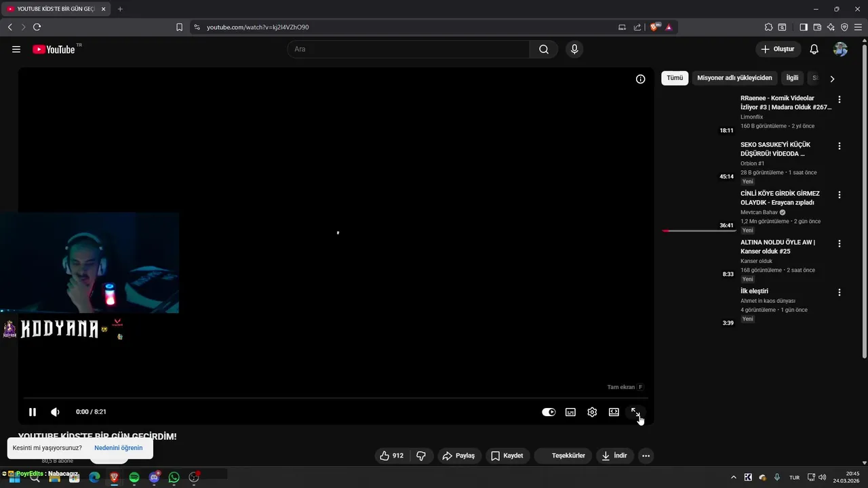Reload the page
This screenshot has width=868, height=488.
point(37,27)
